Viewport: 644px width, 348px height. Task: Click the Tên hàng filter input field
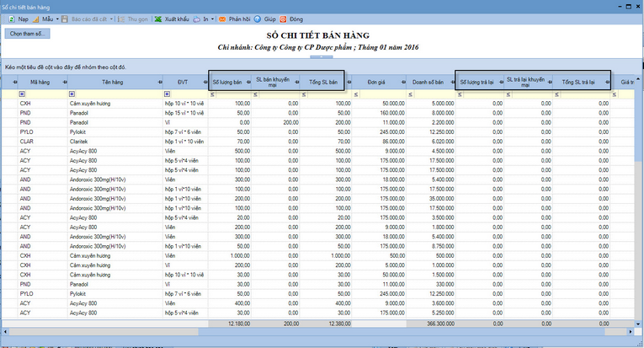pos(119,94)
